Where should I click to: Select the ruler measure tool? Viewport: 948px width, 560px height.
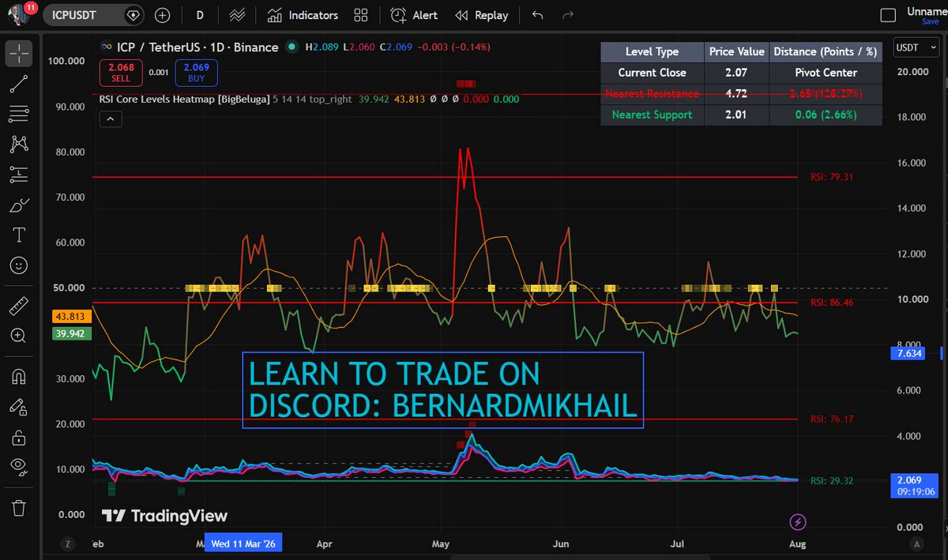(x=20, y=304)
